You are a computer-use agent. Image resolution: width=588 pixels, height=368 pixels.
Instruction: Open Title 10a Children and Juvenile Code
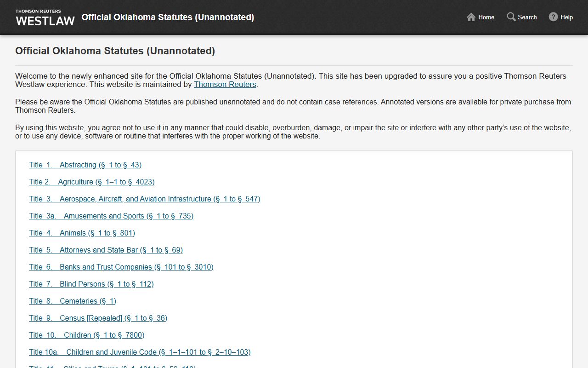[140, 352]
